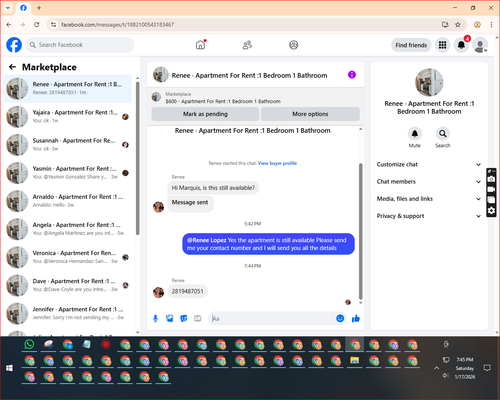Click the $600 Apartment listing banner
The image size is (500, 400).
(256, 98)
